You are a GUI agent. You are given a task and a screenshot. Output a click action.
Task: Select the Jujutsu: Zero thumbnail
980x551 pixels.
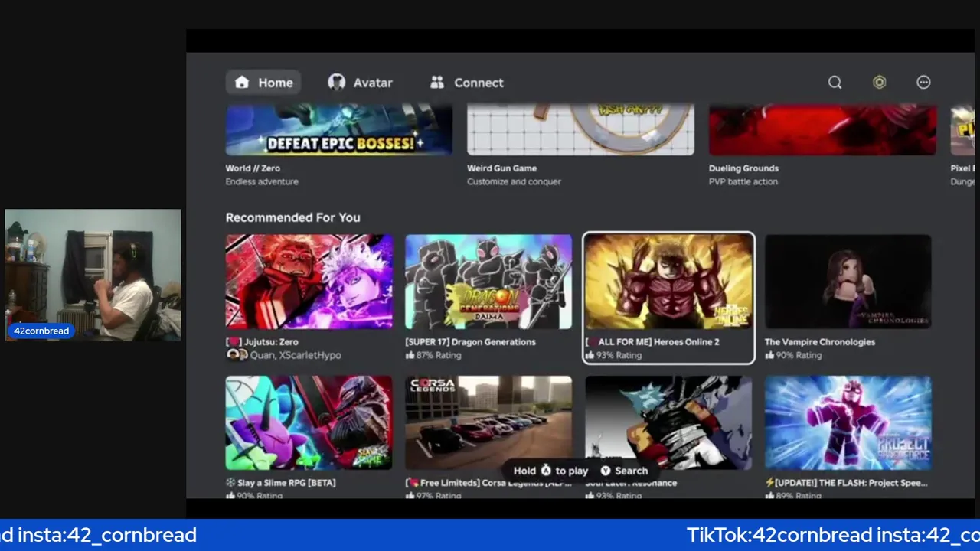pyautogui.click(x=309, y=282)
